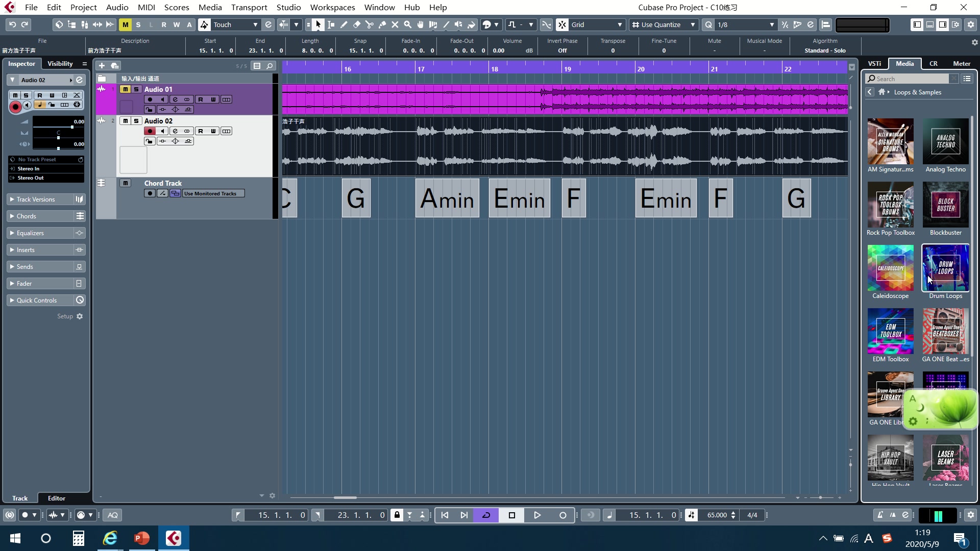Open the Transport menu

[x=249, y=7]
